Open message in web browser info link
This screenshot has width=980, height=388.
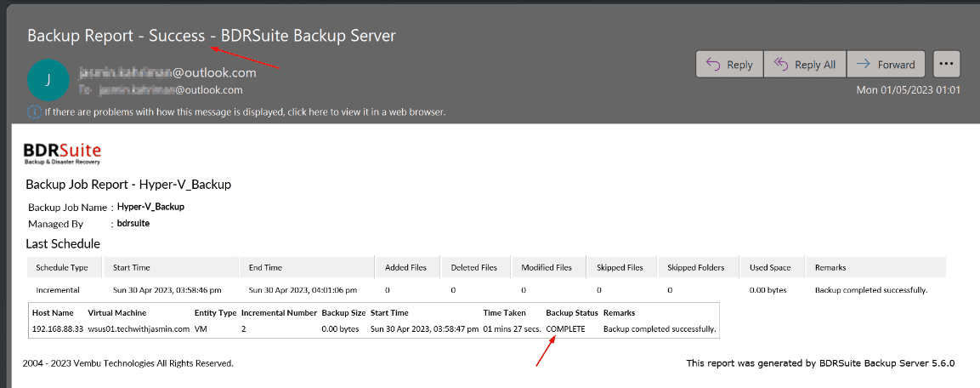(245, 112)
